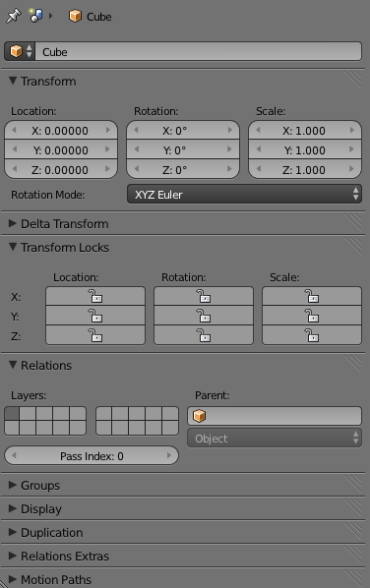The width and height of the screenshot is (370, 588).
Task: Click the scene context icon in breadcrumb
Action: [x=36, y=16]
